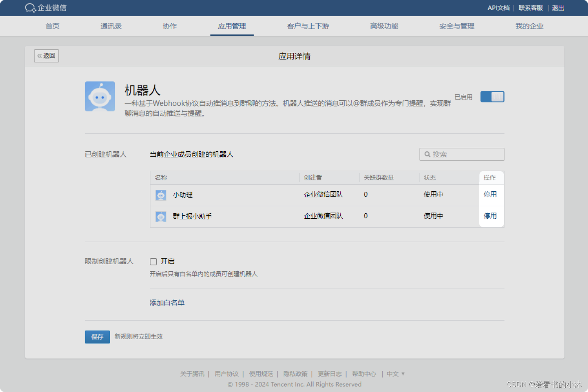
Task: Click the 关联群数量 column header
Action: click(x=379, y=178)
